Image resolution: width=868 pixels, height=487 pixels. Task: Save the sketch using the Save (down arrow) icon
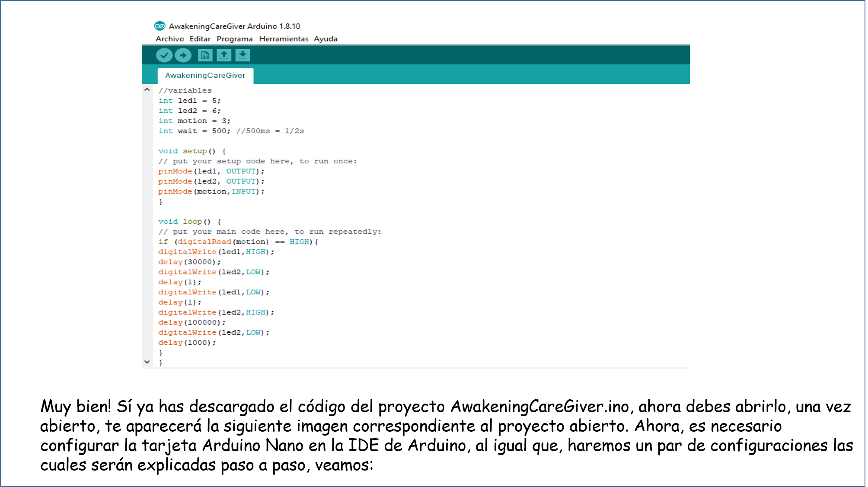[x=243, y=55]
